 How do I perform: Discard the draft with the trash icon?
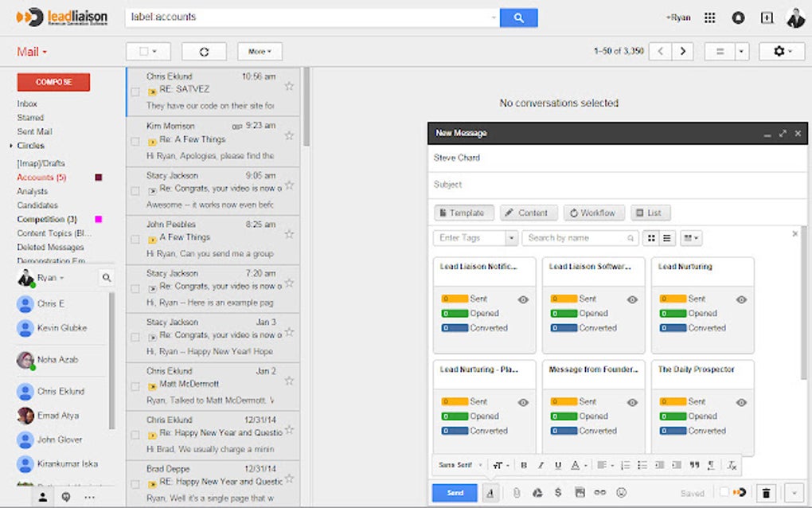[x=766, y=492]
